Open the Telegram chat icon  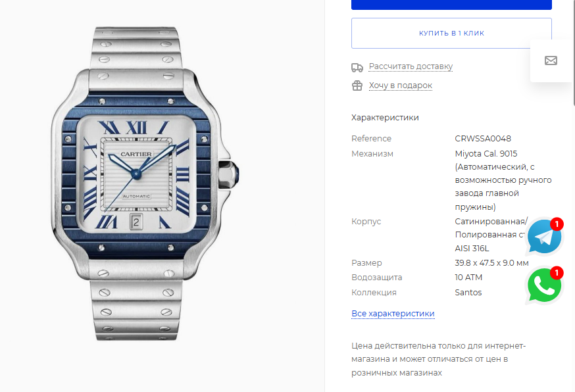pyautogui.click(x=544, y=237)
